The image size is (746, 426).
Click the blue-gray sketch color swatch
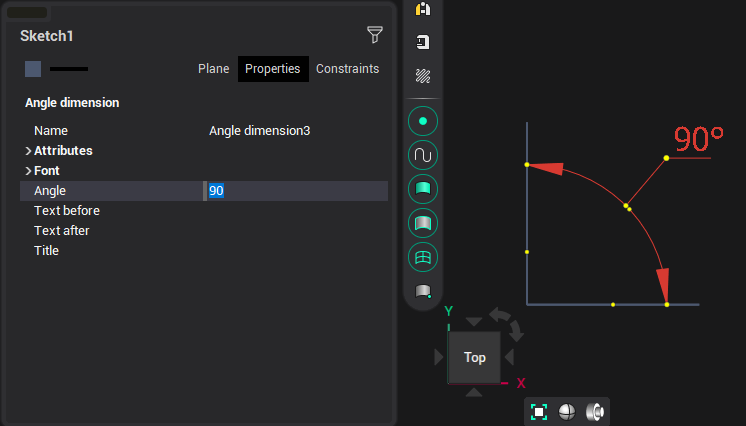pos(33,69)
